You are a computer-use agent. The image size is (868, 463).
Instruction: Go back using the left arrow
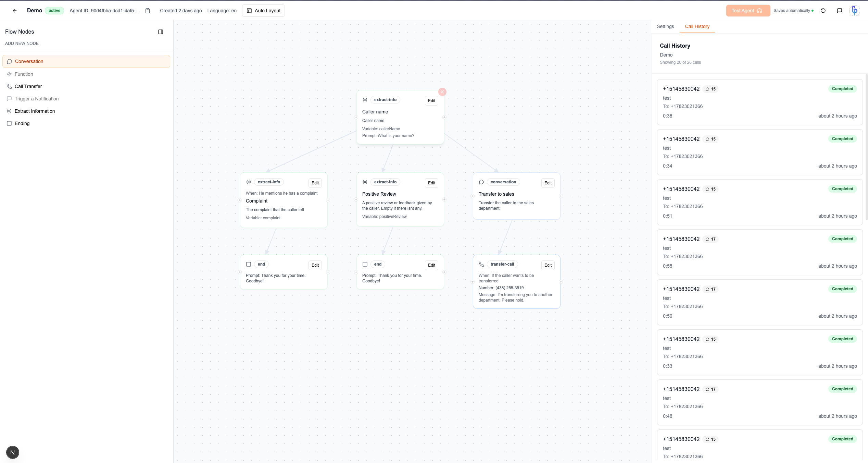(15, 11)
